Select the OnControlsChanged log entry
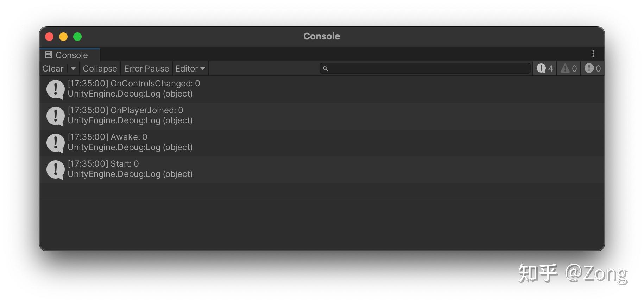Image resolution: width=644 pixels, height=303 pixels. pos(322,89)
